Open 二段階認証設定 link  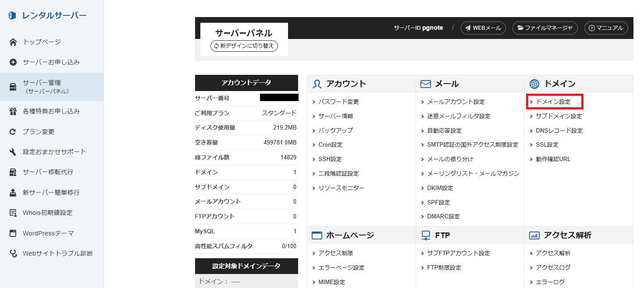coord(338,173)
